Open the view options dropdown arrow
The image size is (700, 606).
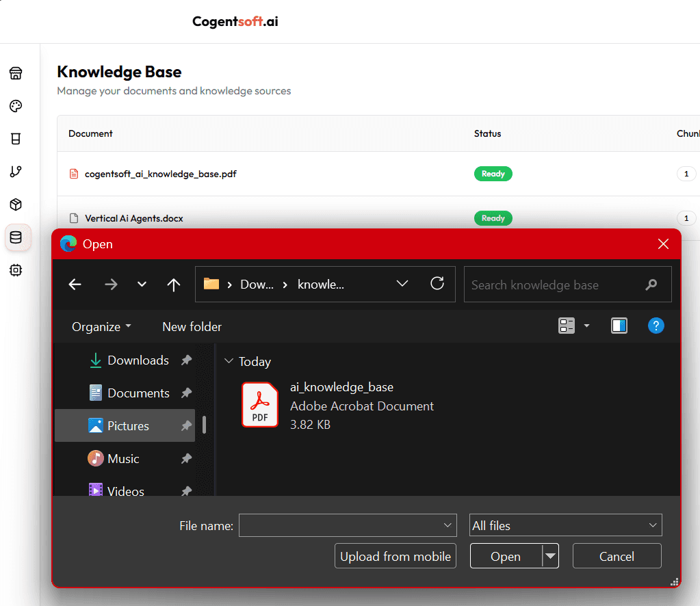[586, 326]
